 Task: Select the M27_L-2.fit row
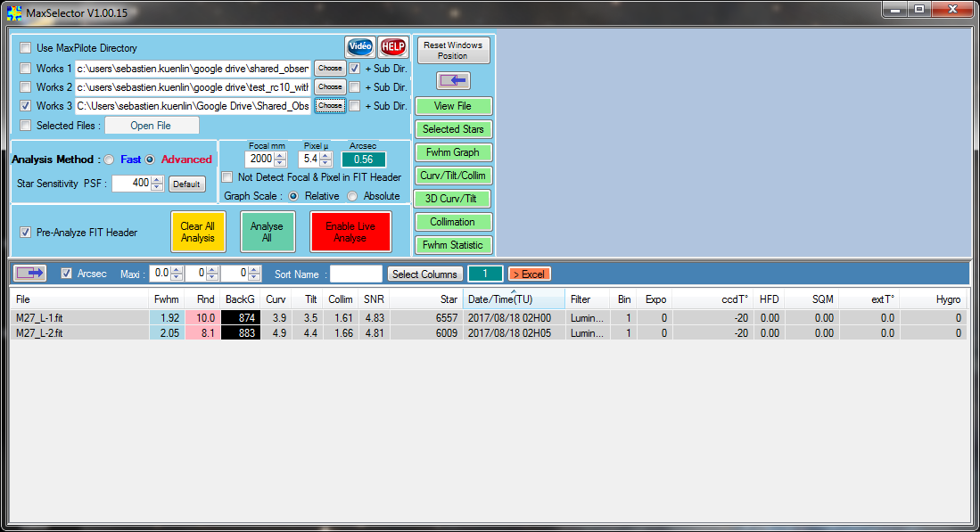point(489,332)
